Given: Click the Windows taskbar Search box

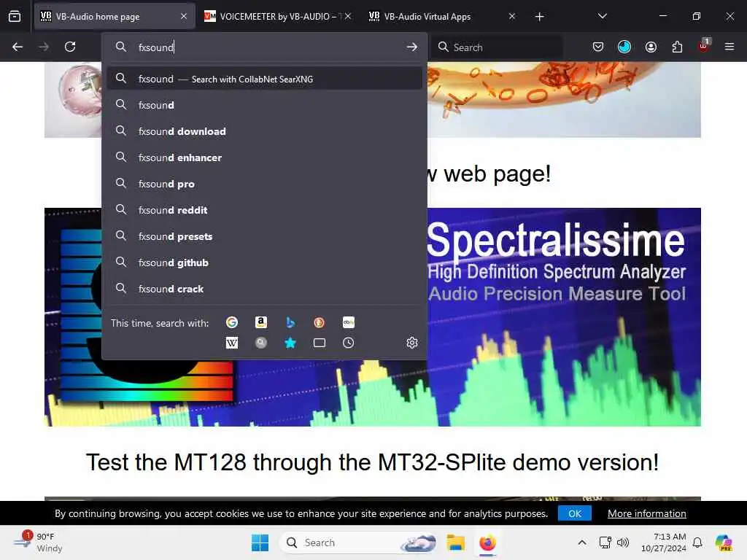Looking at the screenshot, I should coord(358,542).
